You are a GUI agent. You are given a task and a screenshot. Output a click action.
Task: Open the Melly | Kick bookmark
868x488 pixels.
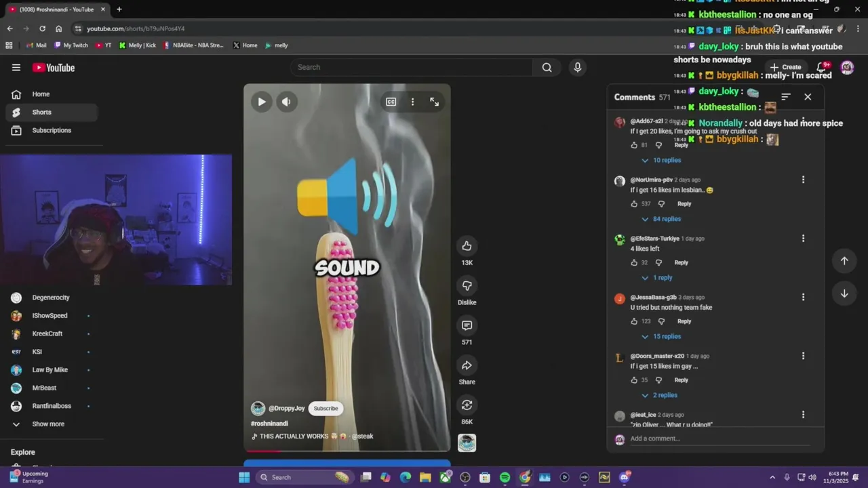coord(138,45)
